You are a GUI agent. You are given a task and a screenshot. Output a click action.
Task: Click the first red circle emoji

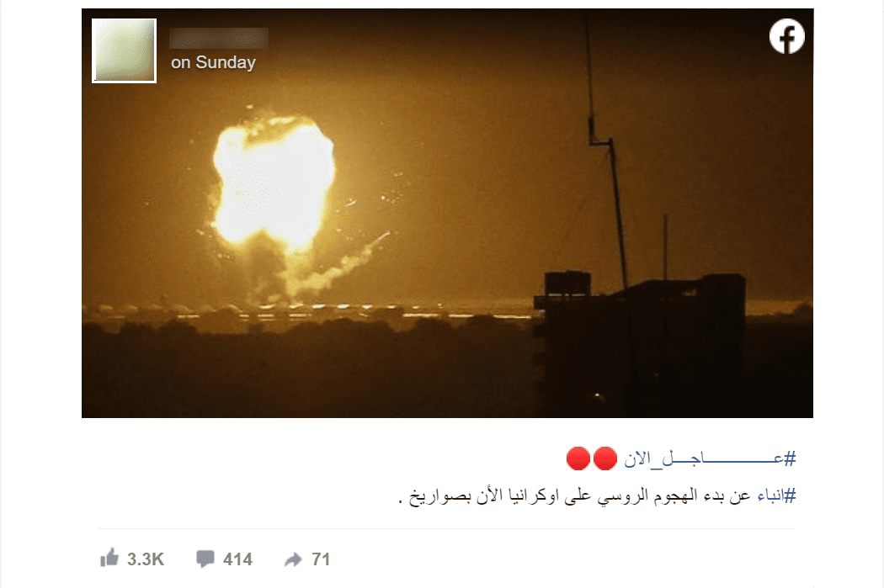click(x=578, y=458)
